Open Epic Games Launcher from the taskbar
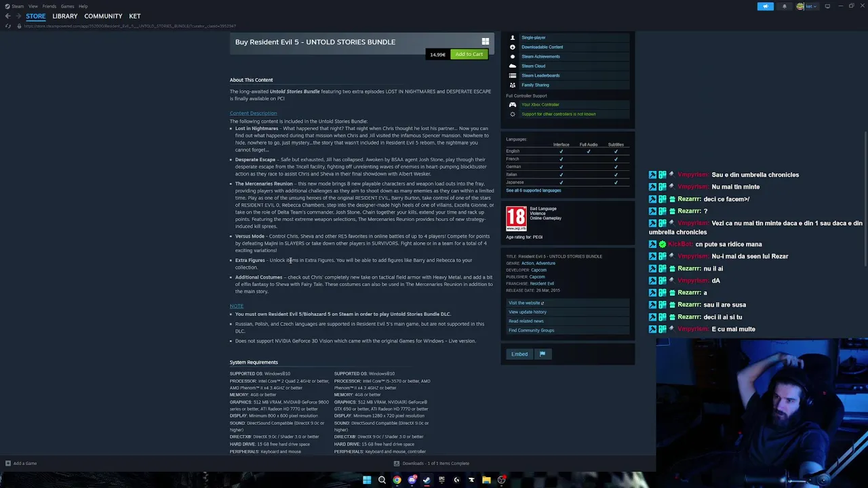 tap(441, 480)
